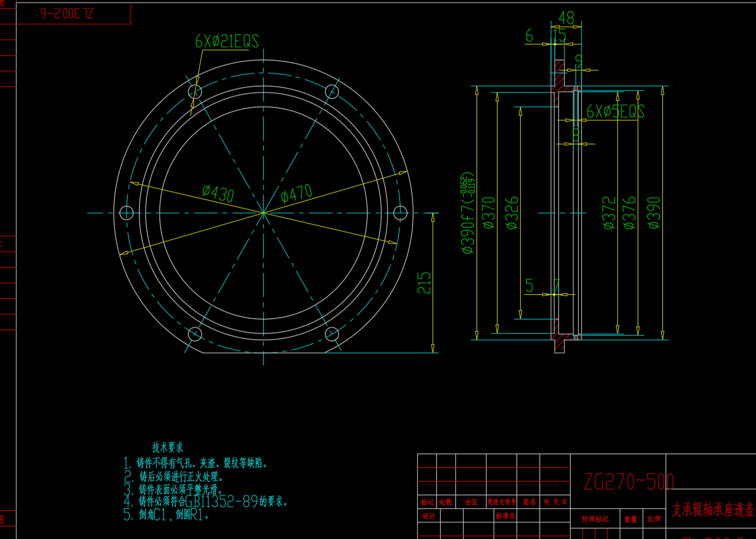This screenshot has width=756, height=539.
Task: Select the 48 width dimension text
Action: pos(567,18)
